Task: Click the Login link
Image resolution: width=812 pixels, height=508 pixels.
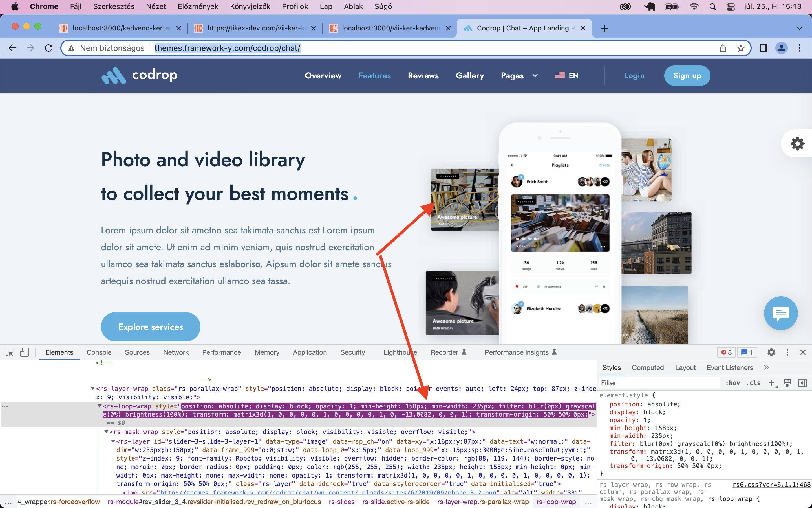Action: tap(634, 76)
